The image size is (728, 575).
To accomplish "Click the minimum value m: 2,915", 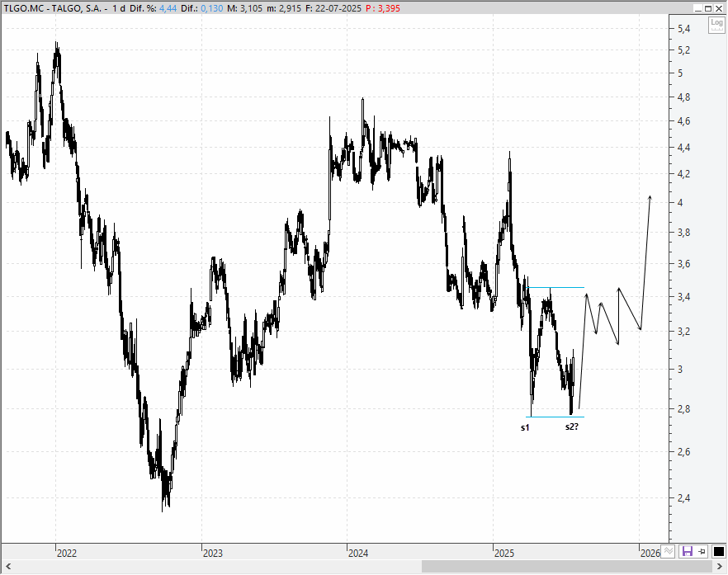I will 284,8.
